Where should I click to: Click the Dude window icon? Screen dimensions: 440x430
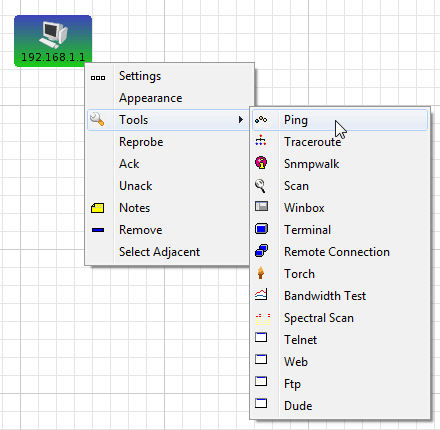coord(261,403)
